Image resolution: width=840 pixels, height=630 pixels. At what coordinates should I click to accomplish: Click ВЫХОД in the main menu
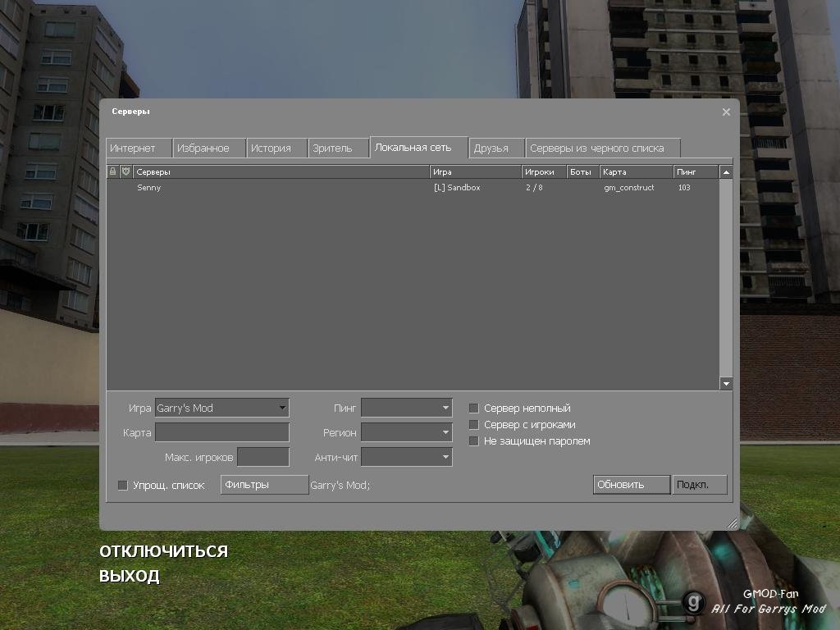pyautogui.click(x=130, y=576)
